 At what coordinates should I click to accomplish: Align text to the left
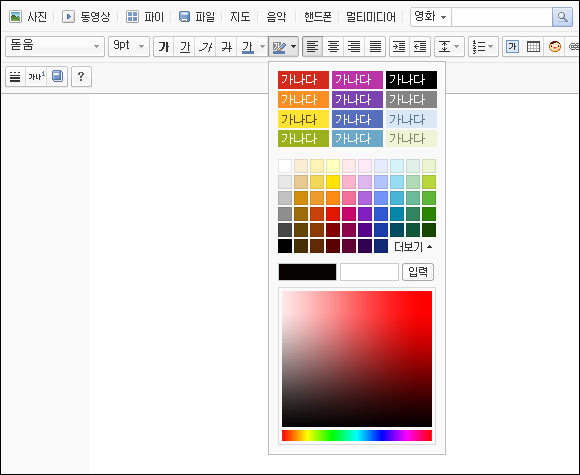(x=313, y=47)
